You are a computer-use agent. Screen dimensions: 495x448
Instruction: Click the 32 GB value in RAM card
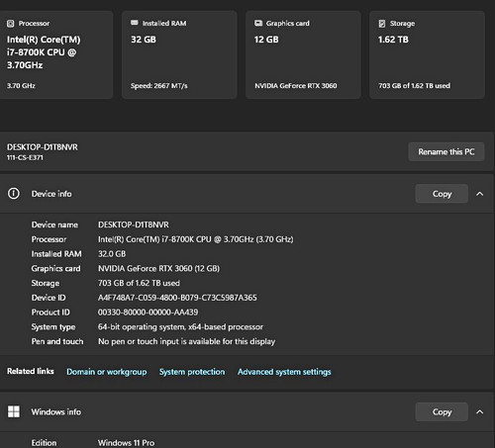point(144,40)
